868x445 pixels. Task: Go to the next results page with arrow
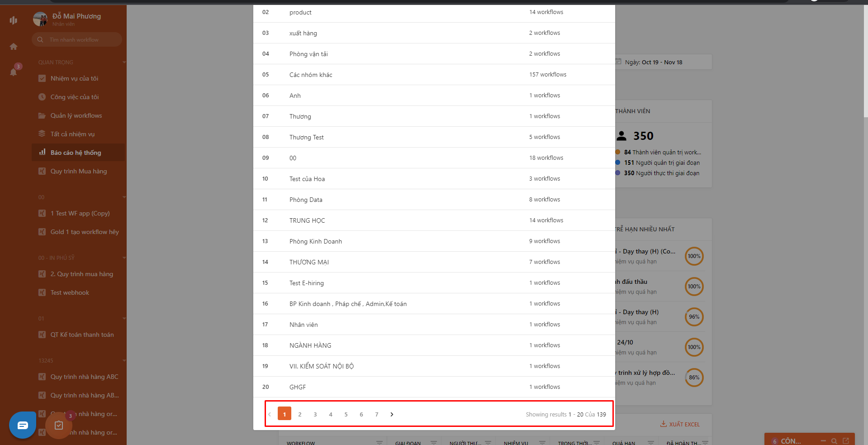(392, 414)
